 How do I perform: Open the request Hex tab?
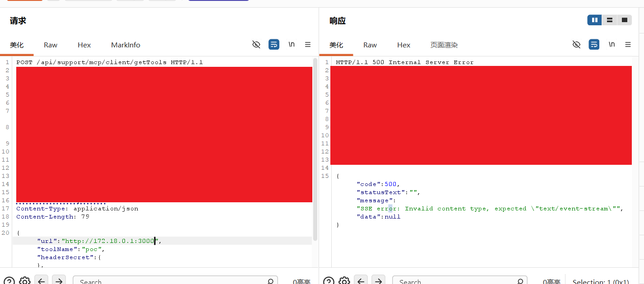click(84, 45)
